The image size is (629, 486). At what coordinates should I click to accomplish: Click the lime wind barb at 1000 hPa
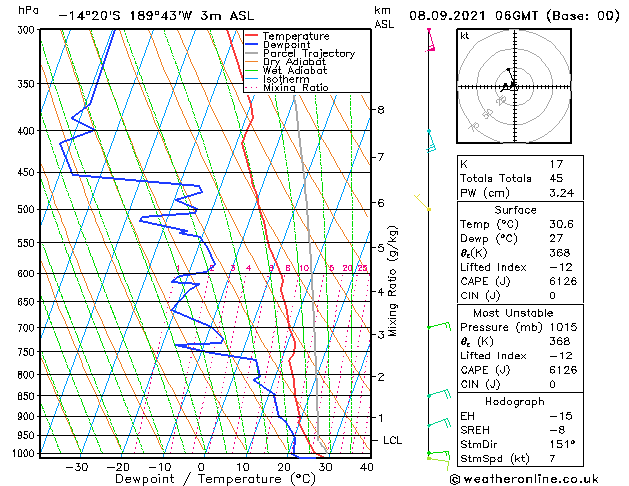pos(438,463)
